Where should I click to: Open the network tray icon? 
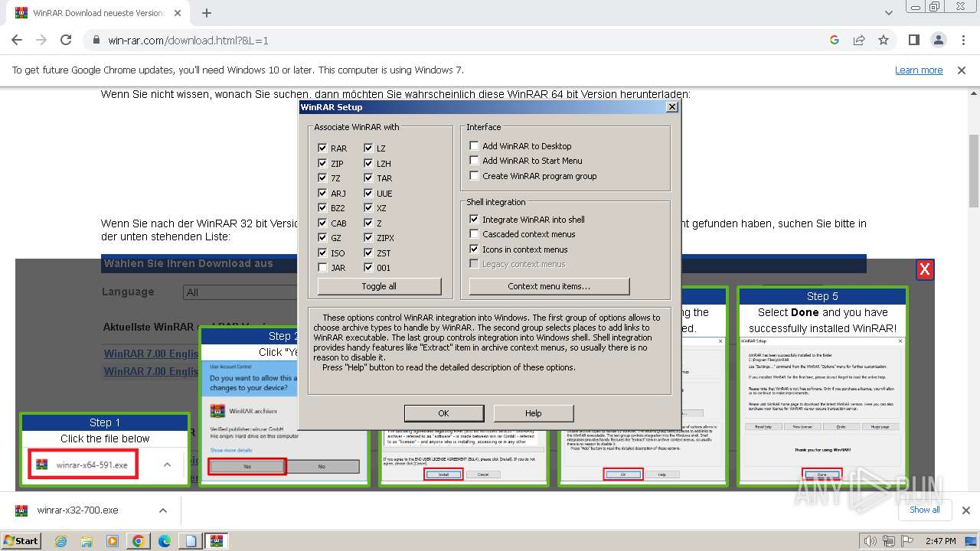click(x=889, y=541)
